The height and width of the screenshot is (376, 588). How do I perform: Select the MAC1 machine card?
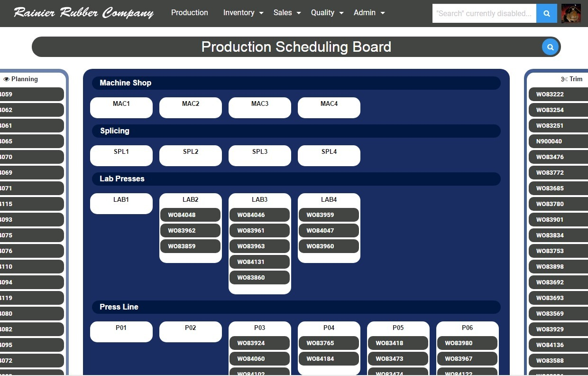121,108
